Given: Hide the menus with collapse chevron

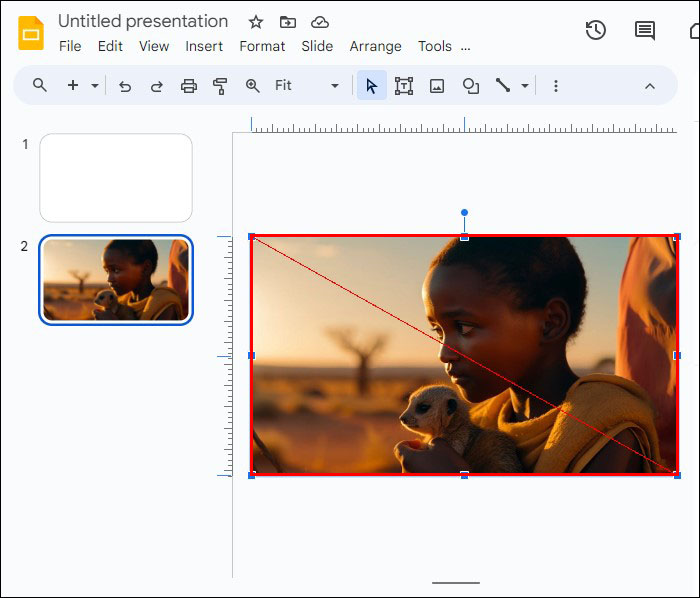Looking at the screenshot, I should click(x=649, y=86).
